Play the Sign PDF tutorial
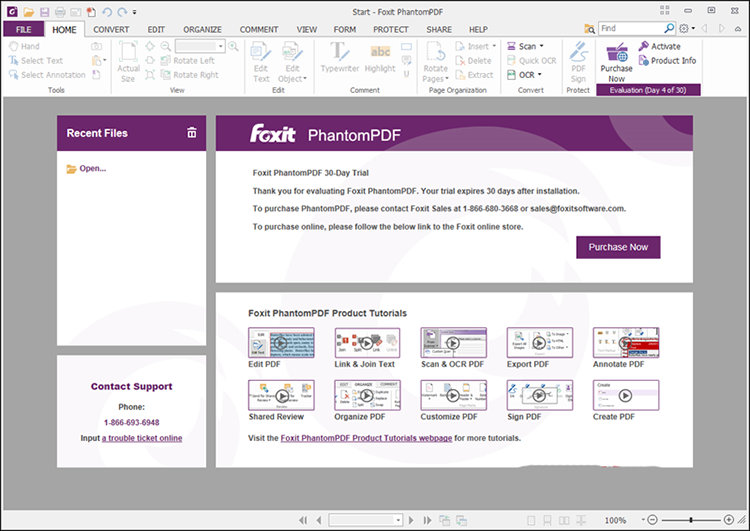Image resolution: width=750 pixels, height=531 pixels. (x=540, y=395)
